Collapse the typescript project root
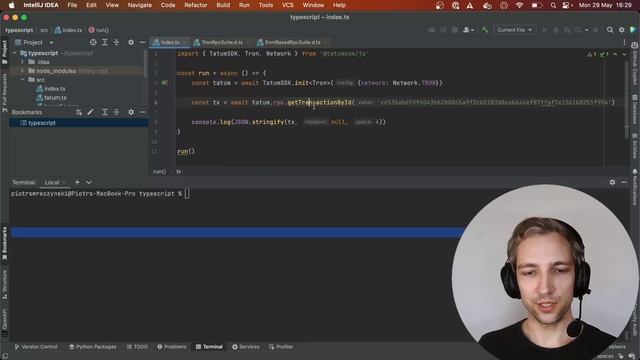Viewport: 640px width, 360px height. pos(15,53)
